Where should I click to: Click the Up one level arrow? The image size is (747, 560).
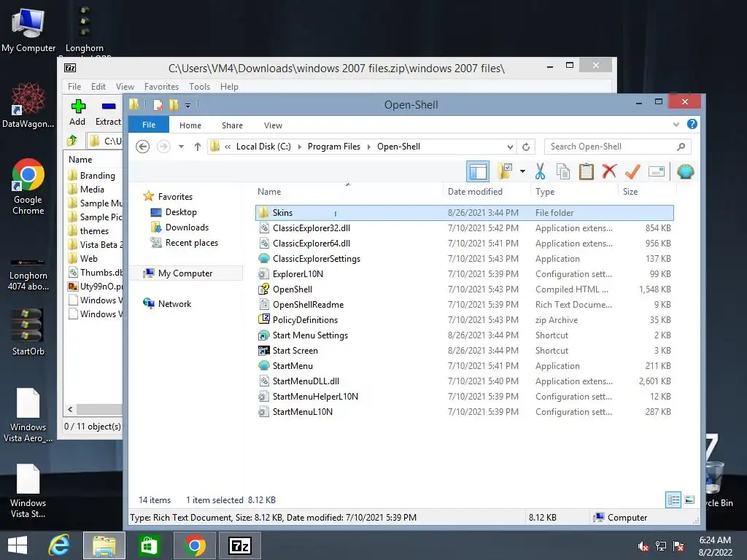pos(197,147)
